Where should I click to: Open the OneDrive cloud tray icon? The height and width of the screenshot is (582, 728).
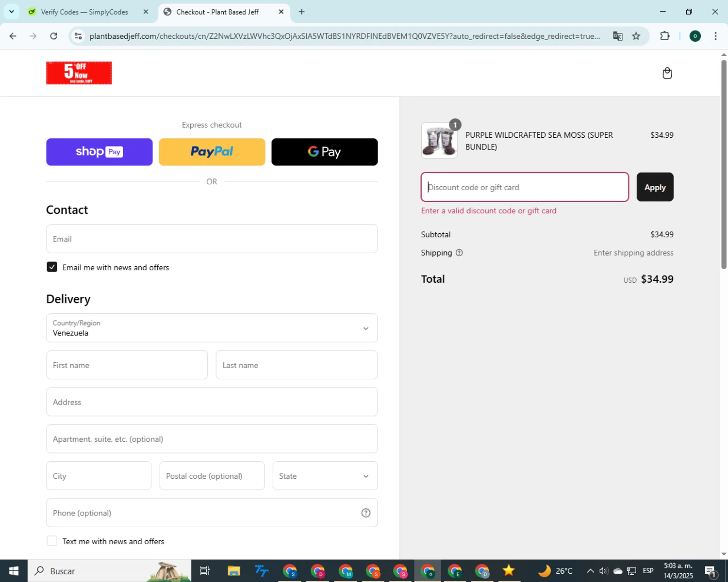(618, 571)
